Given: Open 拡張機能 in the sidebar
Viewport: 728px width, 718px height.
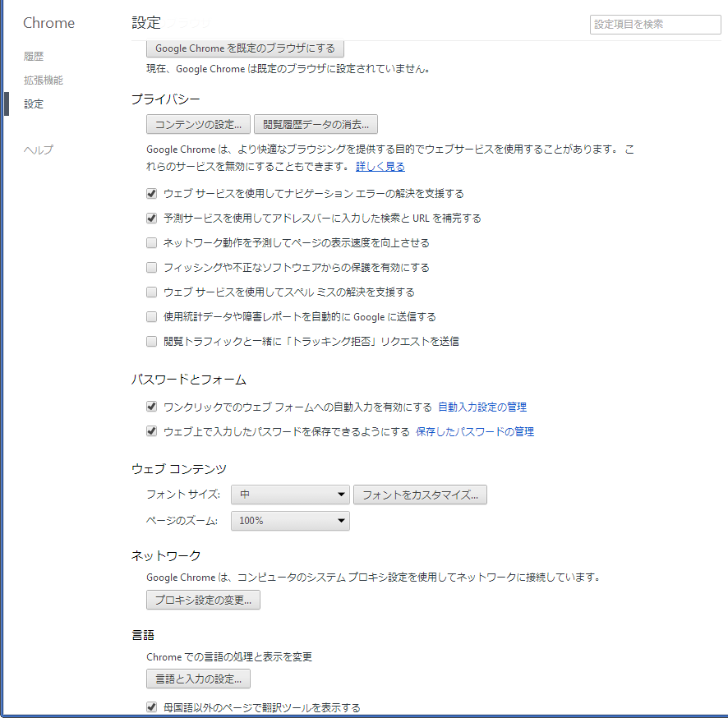Looking at the screenshot, I should 44,81.
